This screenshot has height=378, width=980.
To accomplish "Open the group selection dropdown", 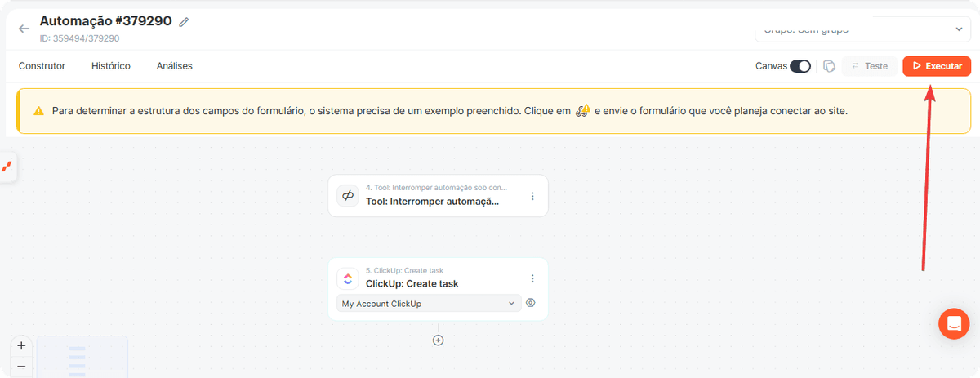I will tap(862, 29).
